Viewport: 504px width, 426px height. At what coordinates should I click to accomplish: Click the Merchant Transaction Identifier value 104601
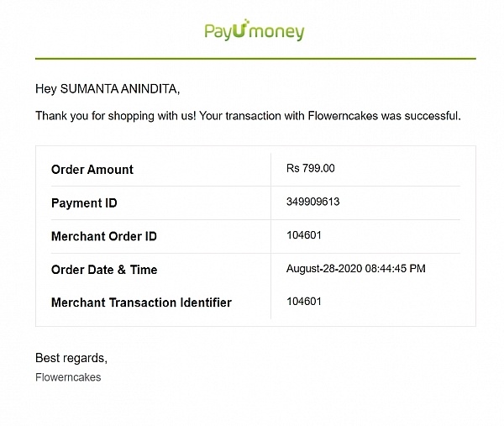point(304,301)
